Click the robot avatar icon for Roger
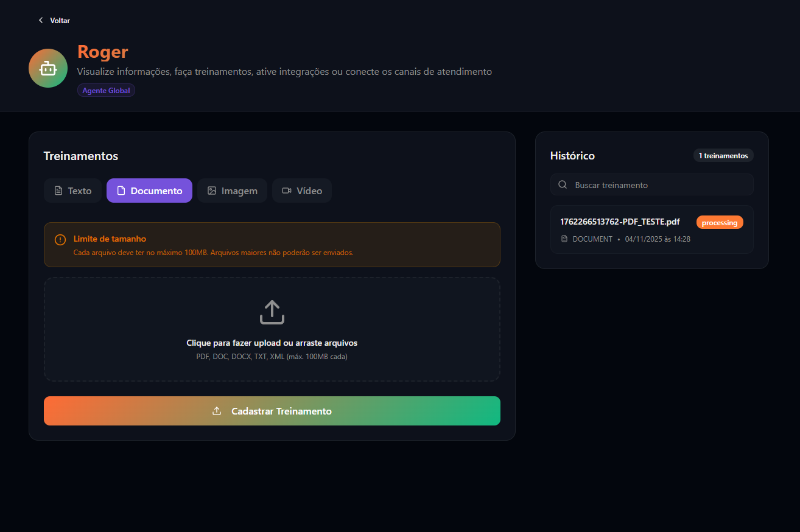Screen dimensions: 800x532 tap(48, 68)
